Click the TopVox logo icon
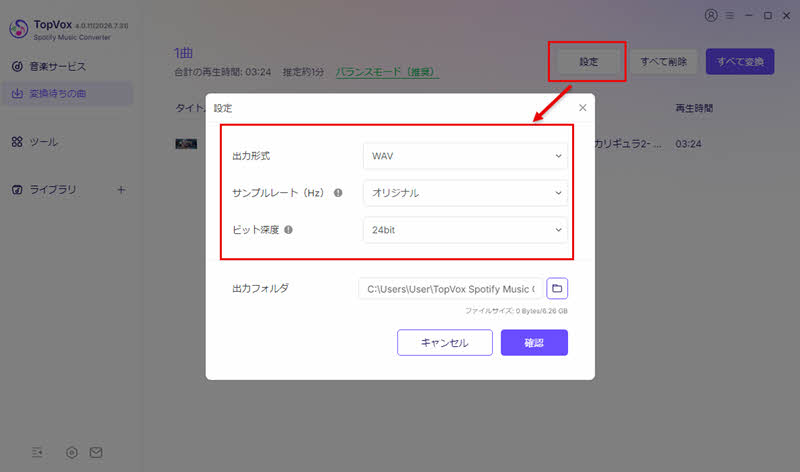 (18, 29)
